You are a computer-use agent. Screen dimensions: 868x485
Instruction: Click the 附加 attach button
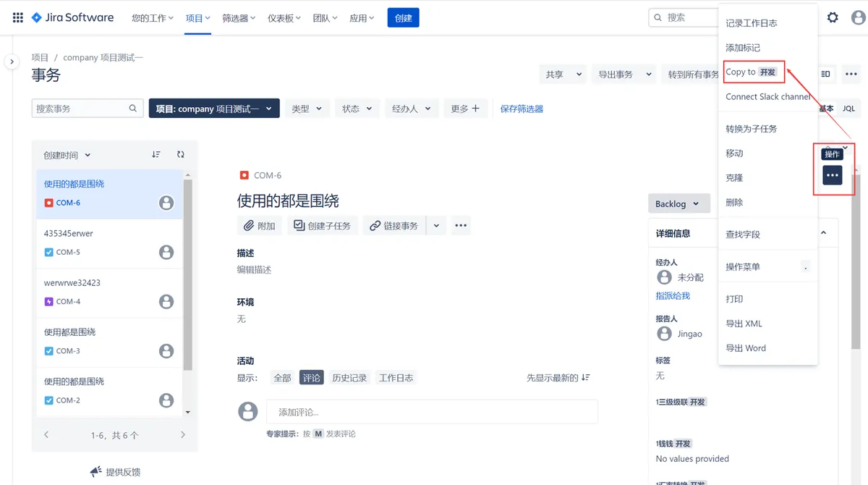click(x=260, y=226)
